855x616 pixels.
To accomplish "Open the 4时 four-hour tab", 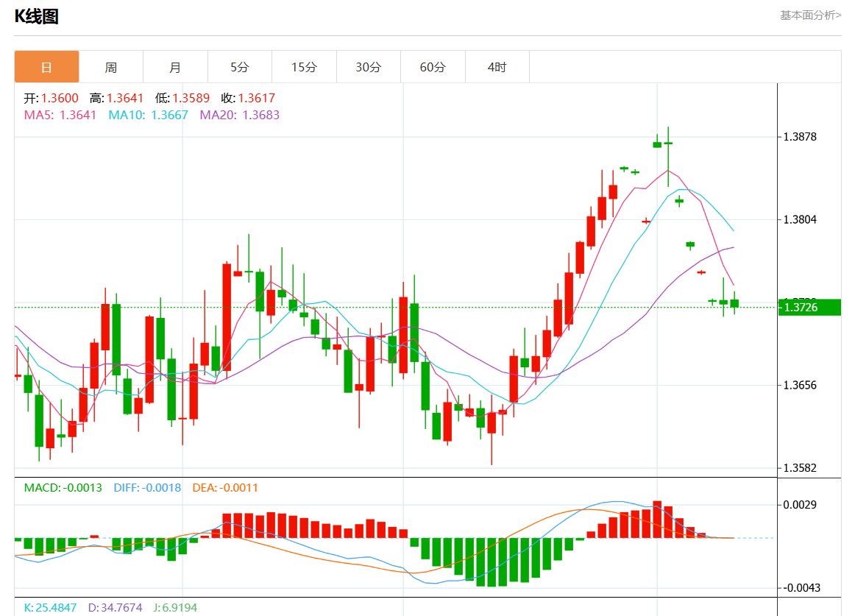I will click(497, 67).
